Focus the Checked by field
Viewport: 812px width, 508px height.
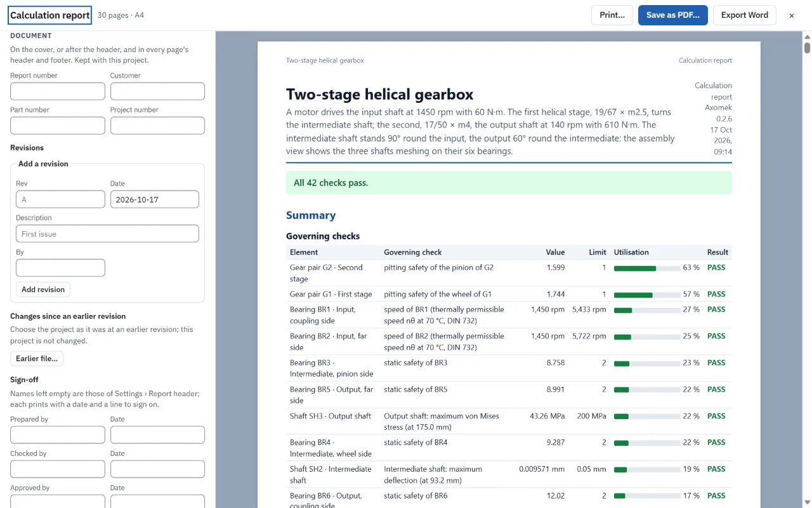(58, 469)
